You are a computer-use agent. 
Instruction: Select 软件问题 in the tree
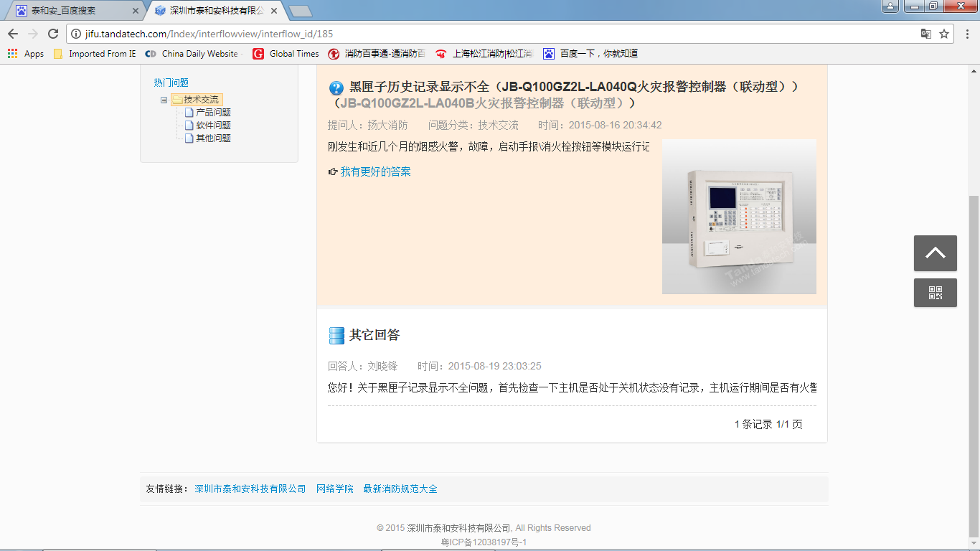(213, 126)
